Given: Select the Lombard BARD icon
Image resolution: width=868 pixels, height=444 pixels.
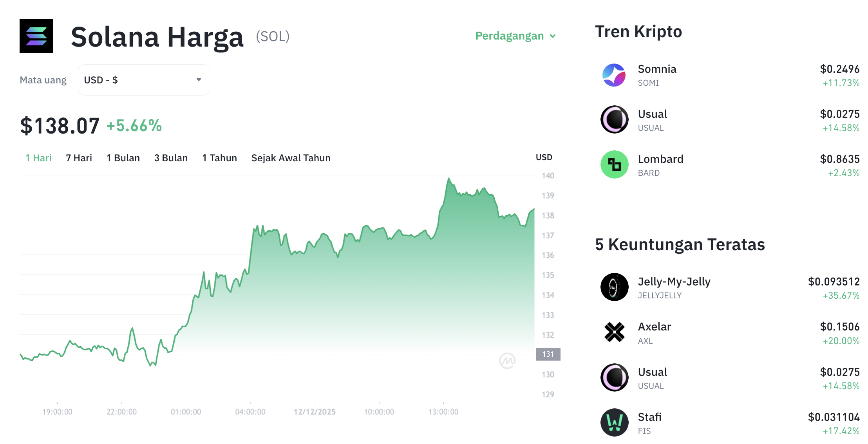Looking at the screenshot, I should 614,165.
